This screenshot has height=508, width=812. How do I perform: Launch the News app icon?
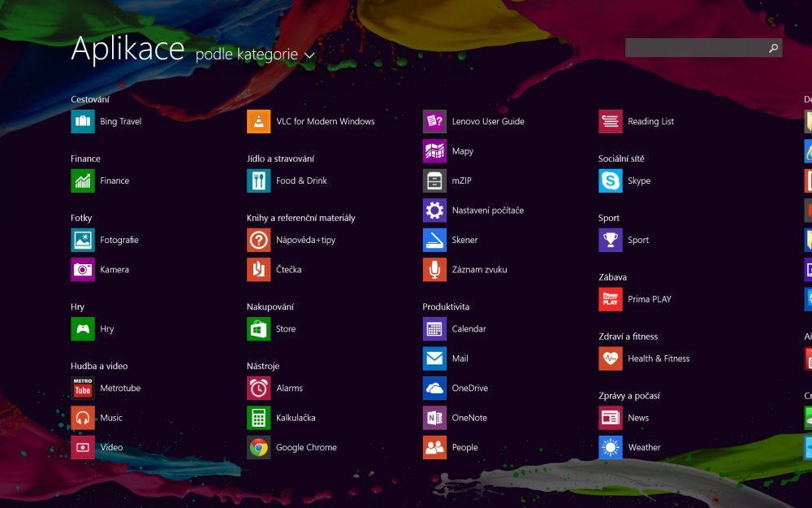pyautogui.click(x=611, y=417)
